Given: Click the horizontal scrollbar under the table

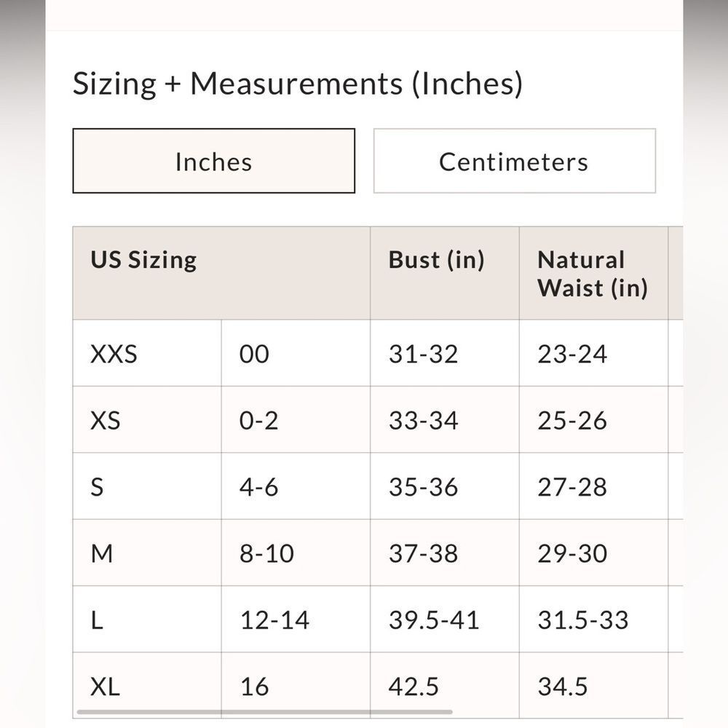Looking at the screenshot, I should coord(265,712).
